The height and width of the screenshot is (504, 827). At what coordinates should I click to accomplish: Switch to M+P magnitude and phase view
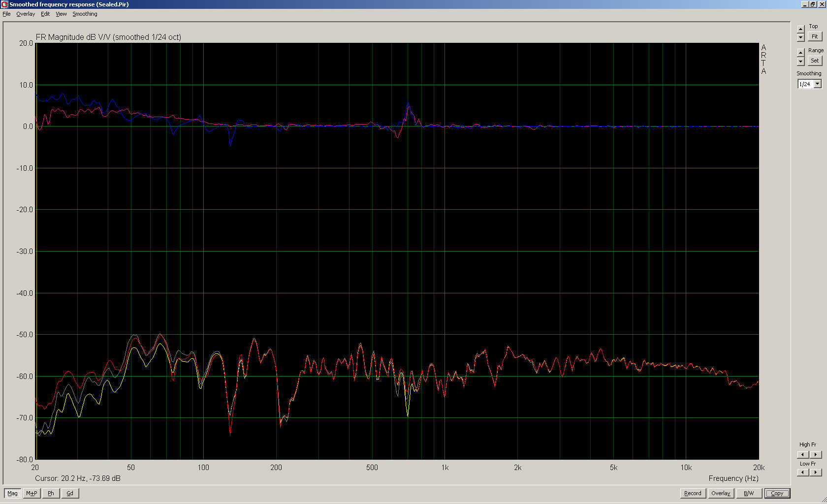click(x=32, y=493)
